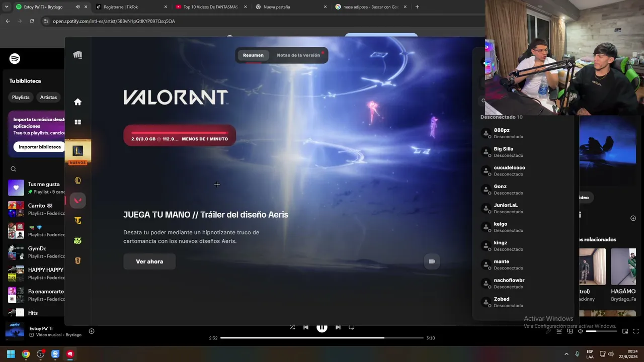This screenshot has width=644, height=362.
Task: Select the Valorant icon in Riot sidebar
Action: (x=77, y=201)
